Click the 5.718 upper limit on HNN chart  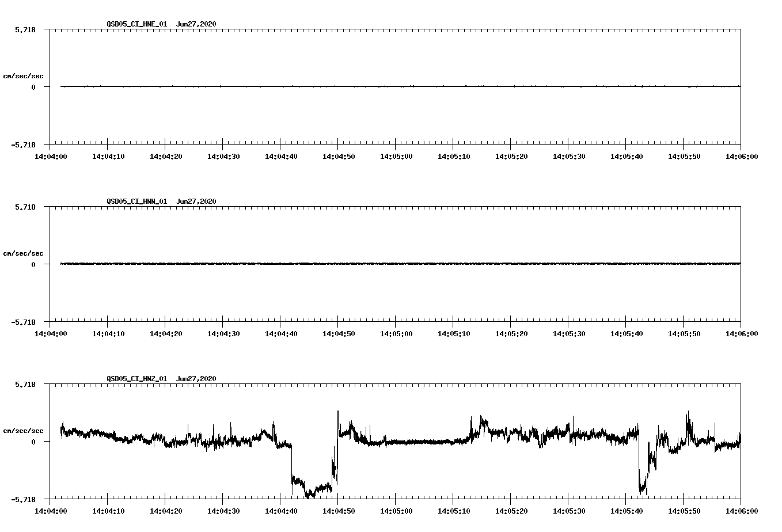point(25,207)
